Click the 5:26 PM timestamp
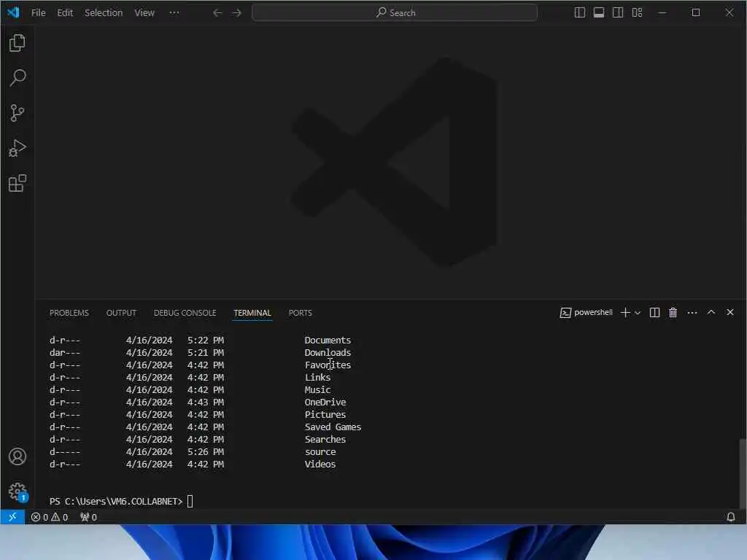The height and width of the screenshot is (560, 747). pyautogui.click(x=205, y=451)
